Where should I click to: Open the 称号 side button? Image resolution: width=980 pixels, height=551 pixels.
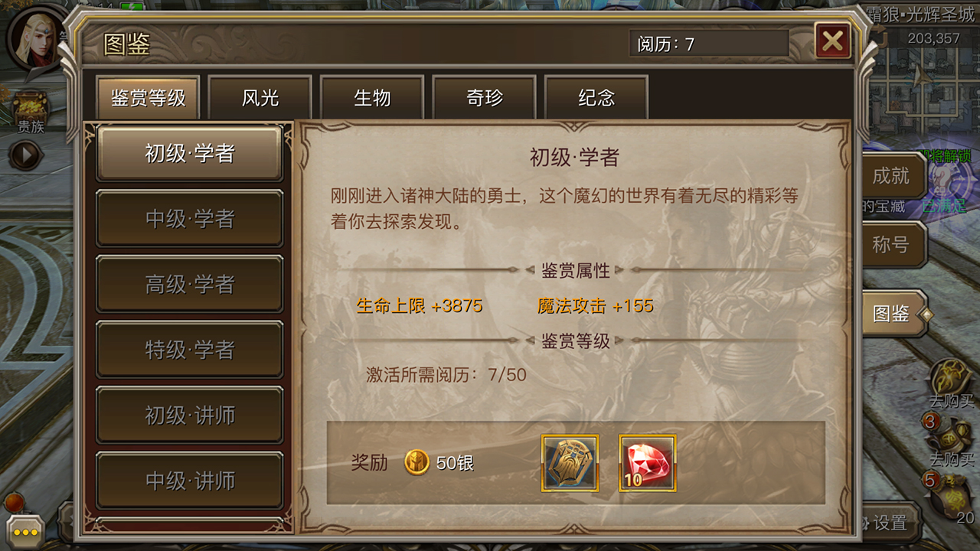pos(892,245)
